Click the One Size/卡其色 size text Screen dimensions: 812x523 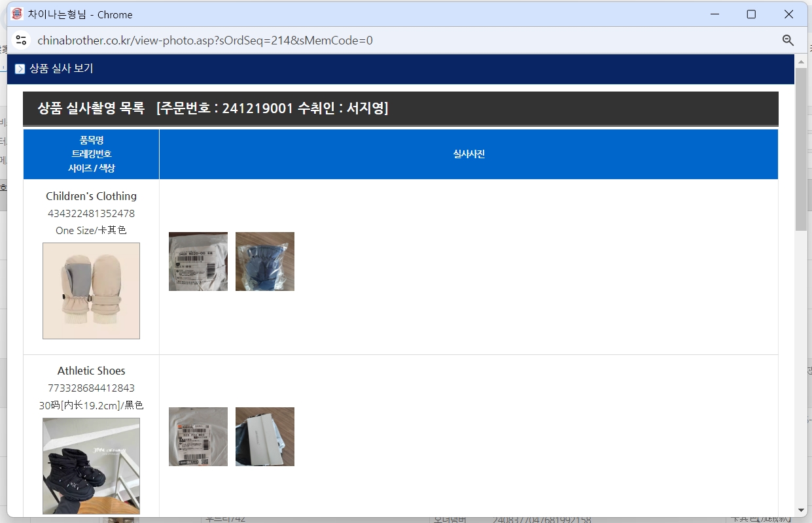[91, 230]
